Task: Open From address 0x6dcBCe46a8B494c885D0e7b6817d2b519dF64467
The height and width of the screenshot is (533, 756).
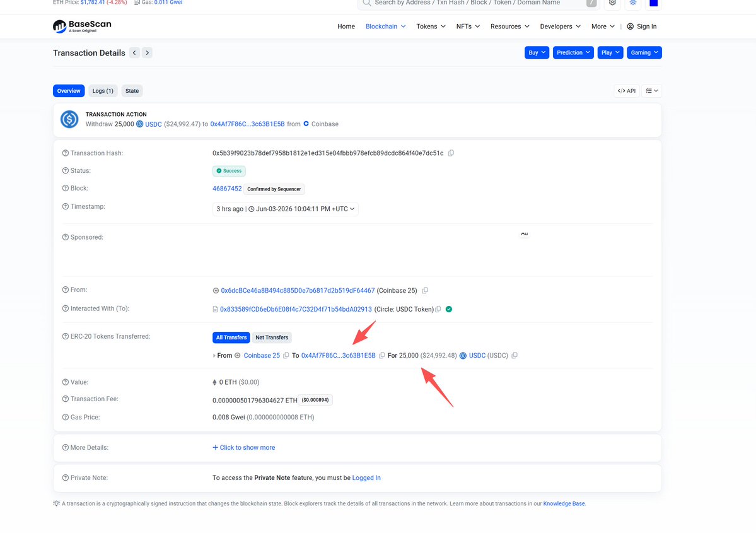Action: pyautogui.click(x=298, y=290)
